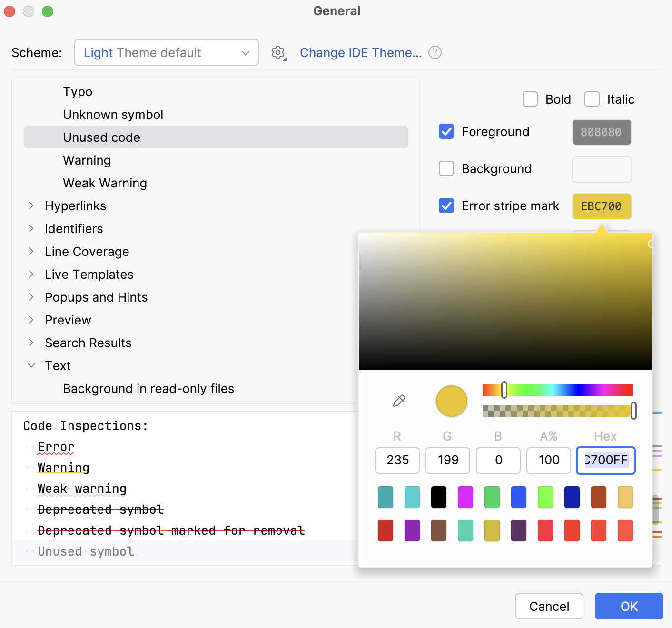This screenshot has width=672, height=628.
Task: Confirm changes with the OK button
Action: [x=629, y=606]
